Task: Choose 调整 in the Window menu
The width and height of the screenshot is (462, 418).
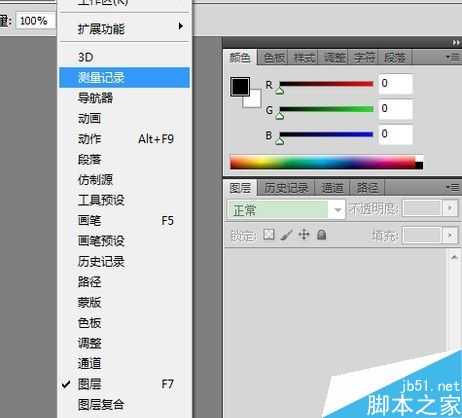Action: [125, 343]
